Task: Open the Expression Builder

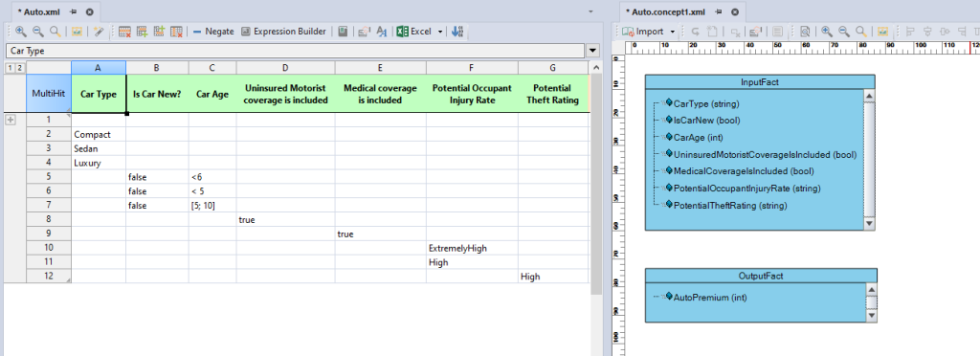Action: tap(283, 32)
